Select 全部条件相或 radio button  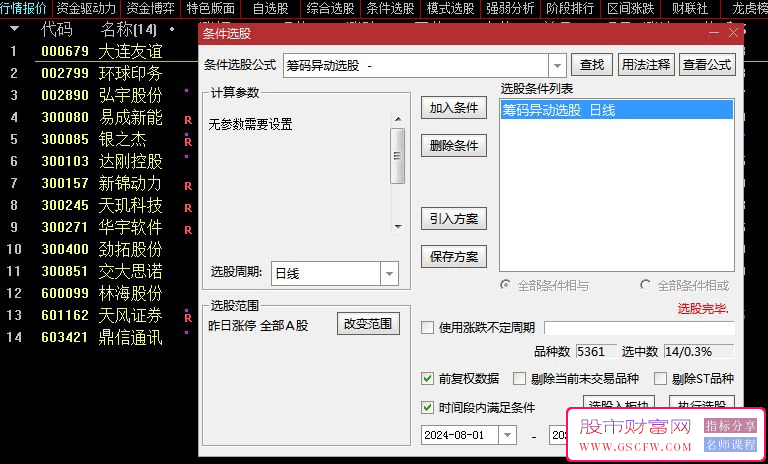pos(646,285)
